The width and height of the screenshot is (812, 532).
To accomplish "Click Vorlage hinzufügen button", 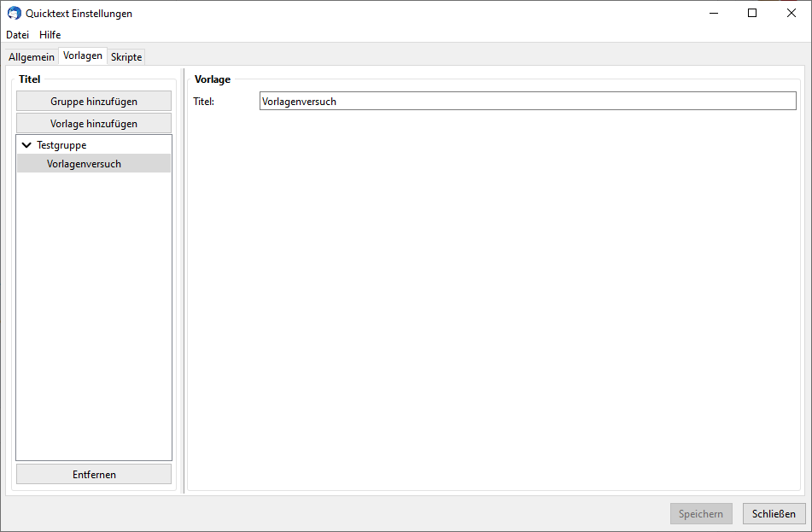I will 94,123.
